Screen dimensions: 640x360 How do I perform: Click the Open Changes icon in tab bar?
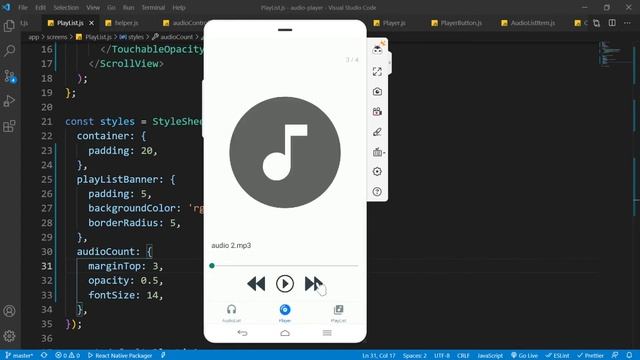tap(596, 23)
